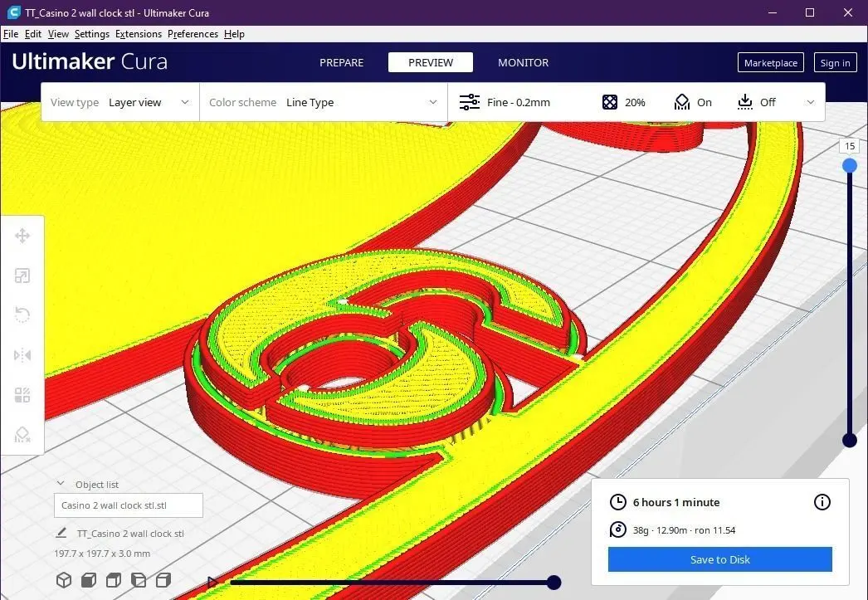Select the Mirror tool in left toolbar

22,355
